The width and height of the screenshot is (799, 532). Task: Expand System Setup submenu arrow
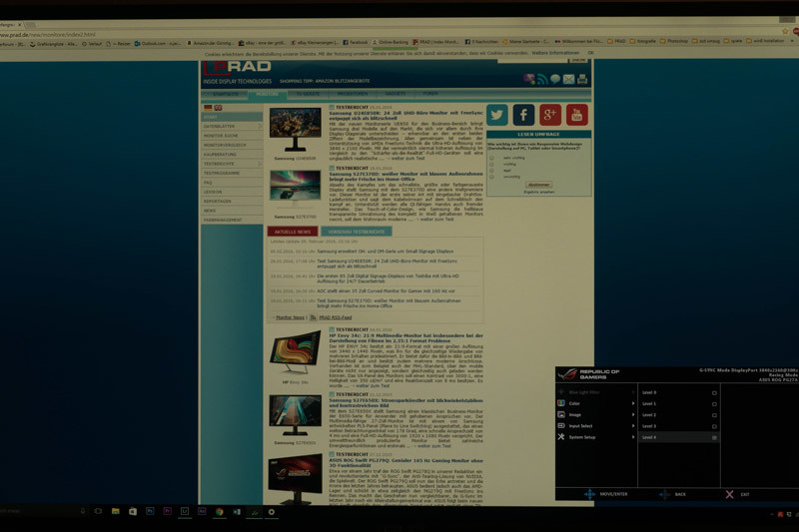pyautogui.click(x=633, y=437)
